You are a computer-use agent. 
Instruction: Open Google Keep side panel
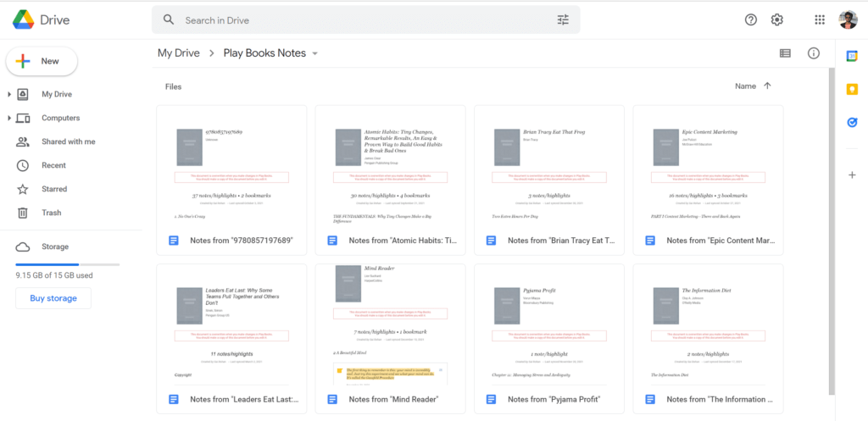click(853, 89)
